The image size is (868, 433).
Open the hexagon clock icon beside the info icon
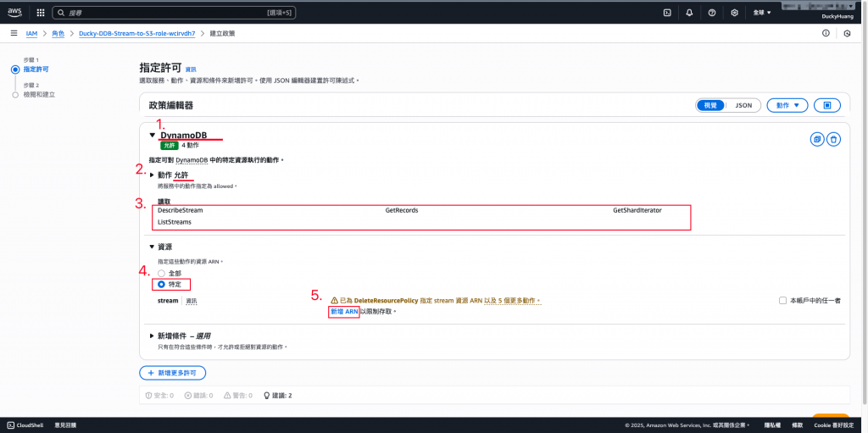[847, 33]
